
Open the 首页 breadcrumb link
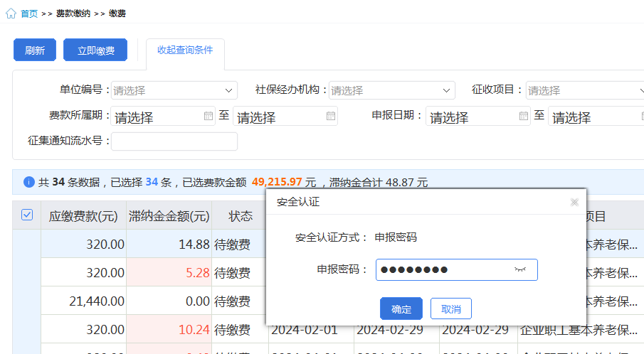29,14
